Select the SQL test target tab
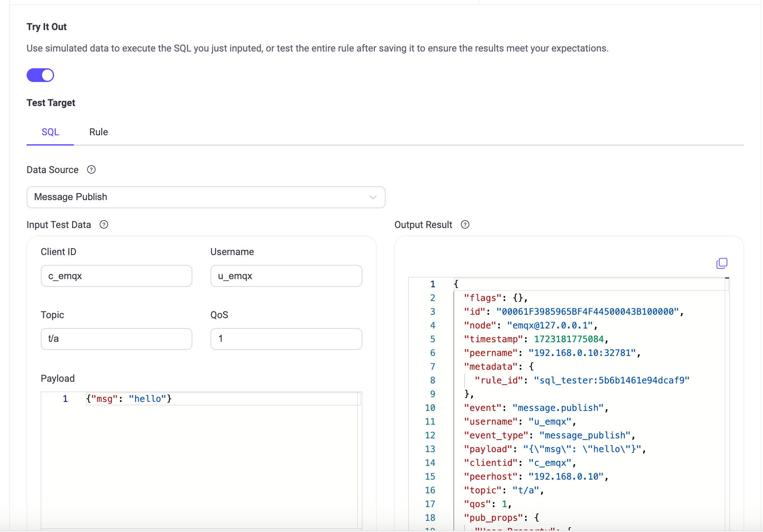 tap(50, 132)
